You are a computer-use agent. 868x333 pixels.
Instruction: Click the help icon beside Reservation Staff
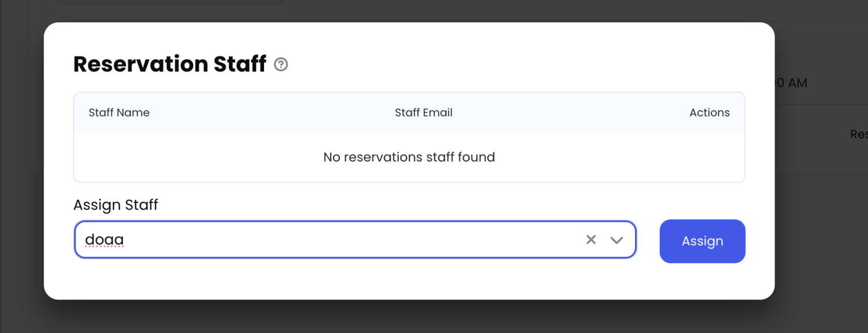281,65
